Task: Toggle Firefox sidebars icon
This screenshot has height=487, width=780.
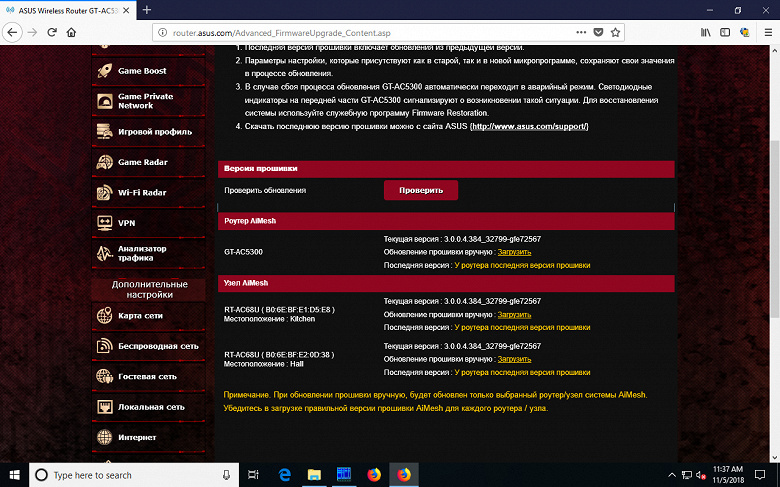Action: (725, 32)
